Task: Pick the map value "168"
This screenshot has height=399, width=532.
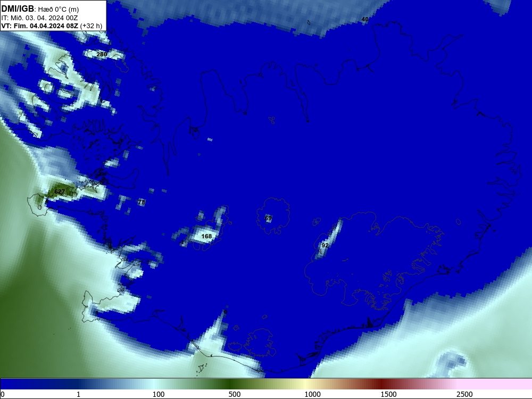Action: (x=206, y=237)
